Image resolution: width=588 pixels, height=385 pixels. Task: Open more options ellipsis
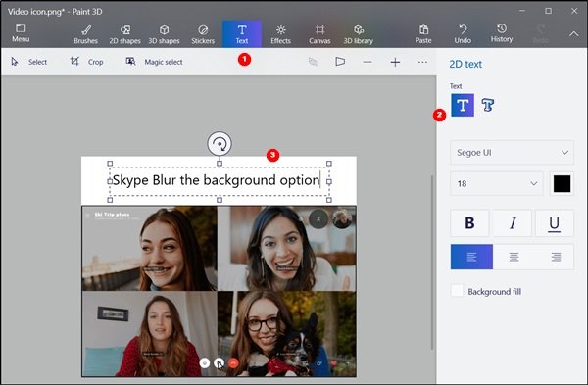(422, 62)
